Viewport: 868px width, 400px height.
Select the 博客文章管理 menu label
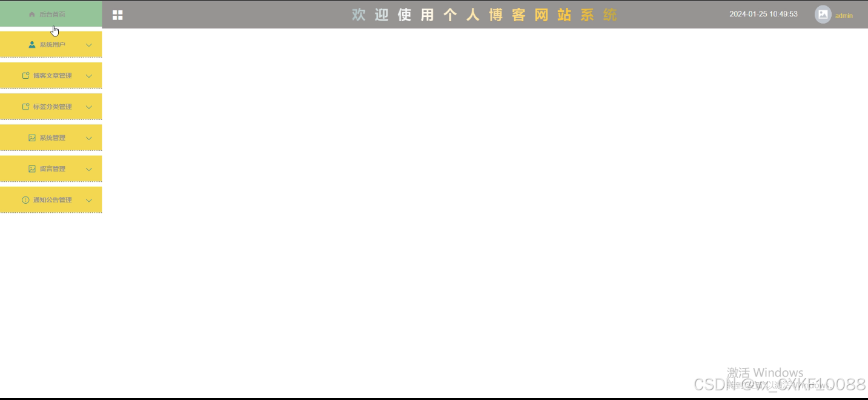pos(53,76)
